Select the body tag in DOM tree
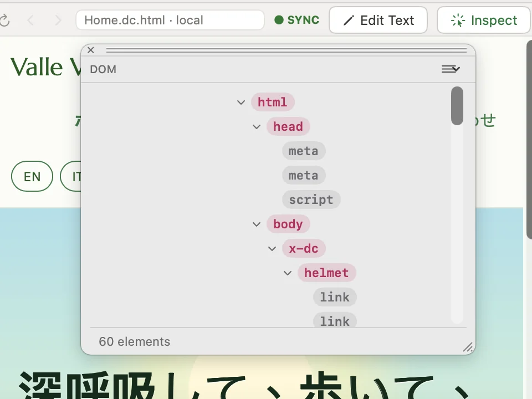Image resolution: width=532 pixels, height=399 pixels. pos(288,224)
